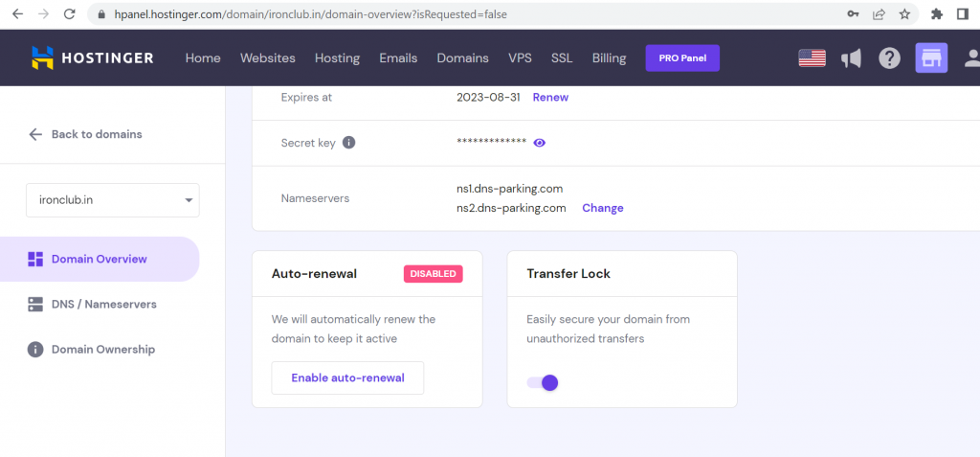Click Enable auto-renewal button
The width and height of the screenshot is (980, 457).
(x=347, y=377)
